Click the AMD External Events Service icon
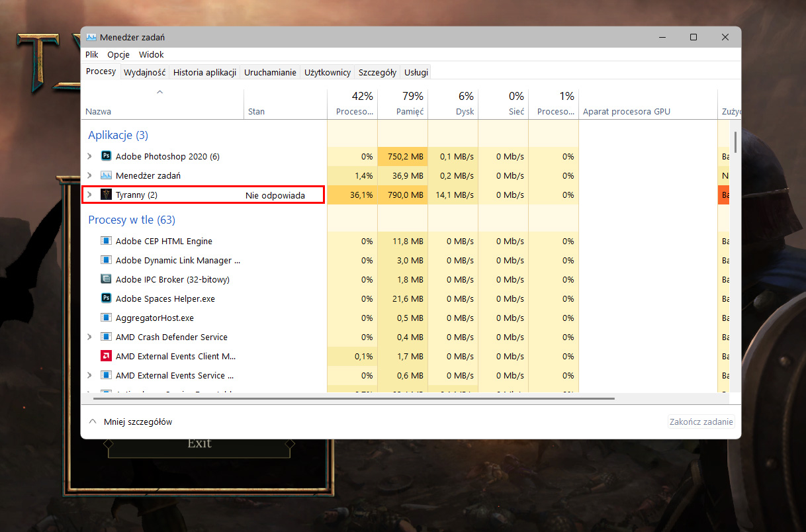Screen dimensions: 806x532 pyautogui.click(x=106, y=375)
